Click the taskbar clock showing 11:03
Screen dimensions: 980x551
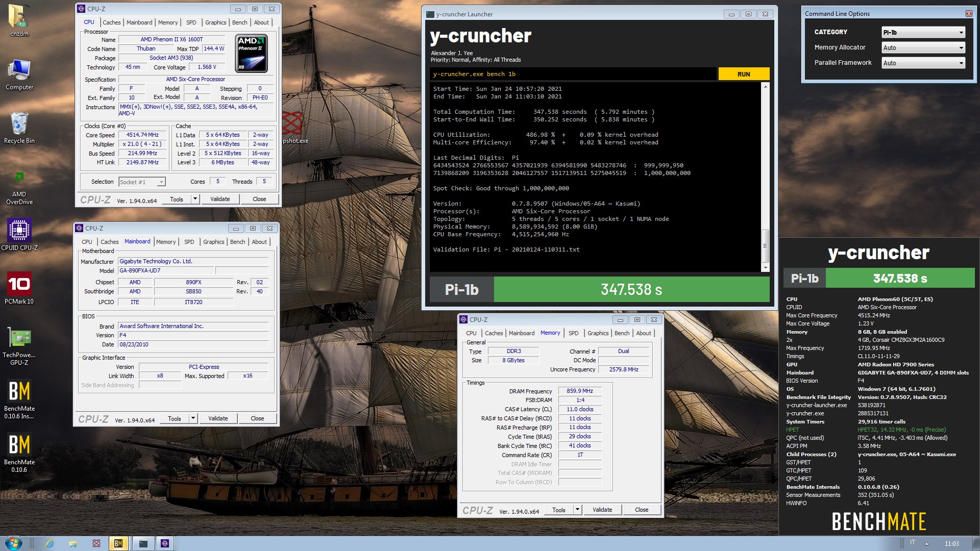[951, 544]
